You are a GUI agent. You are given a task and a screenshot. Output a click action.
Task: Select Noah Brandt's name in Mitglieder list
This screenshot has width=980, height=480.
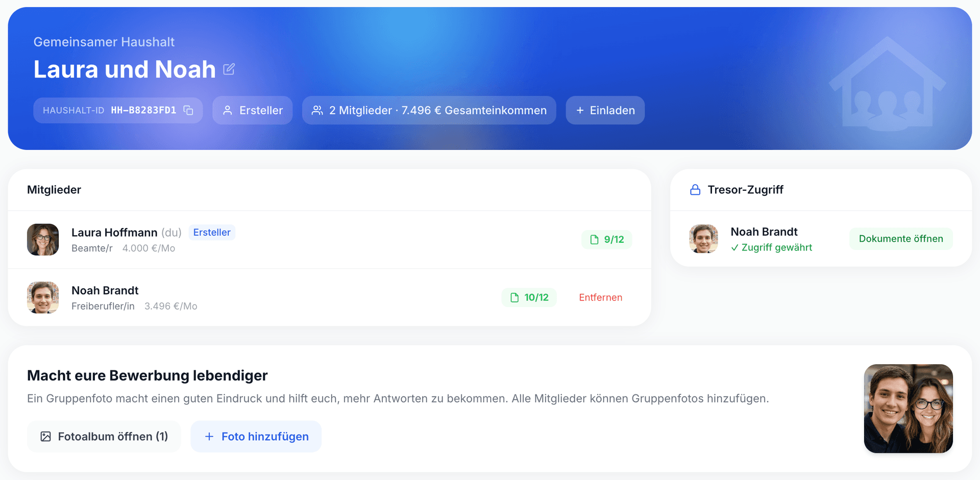[x=105, y=290]
